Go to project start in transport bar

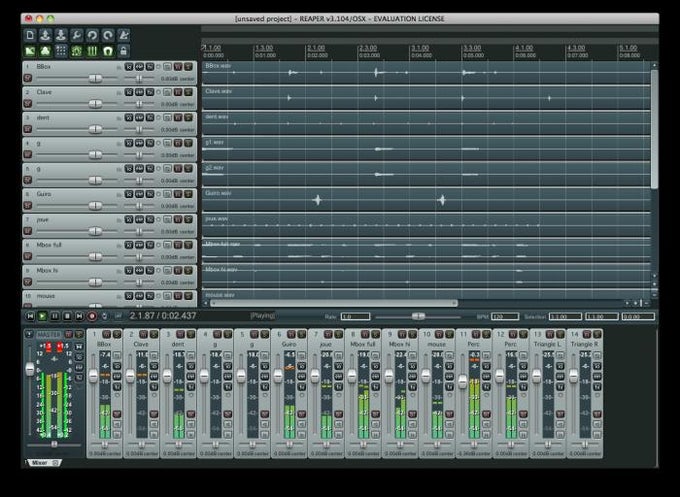tap(30, 316)
